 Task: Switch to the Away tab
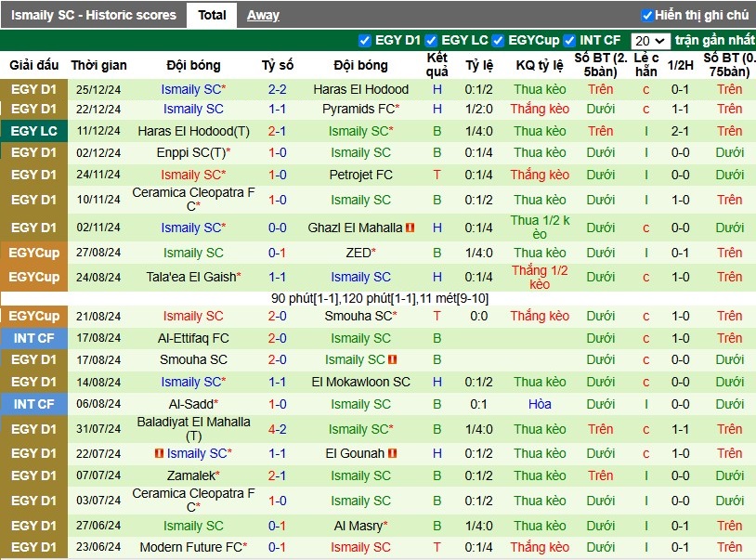(x=263, y=15)
